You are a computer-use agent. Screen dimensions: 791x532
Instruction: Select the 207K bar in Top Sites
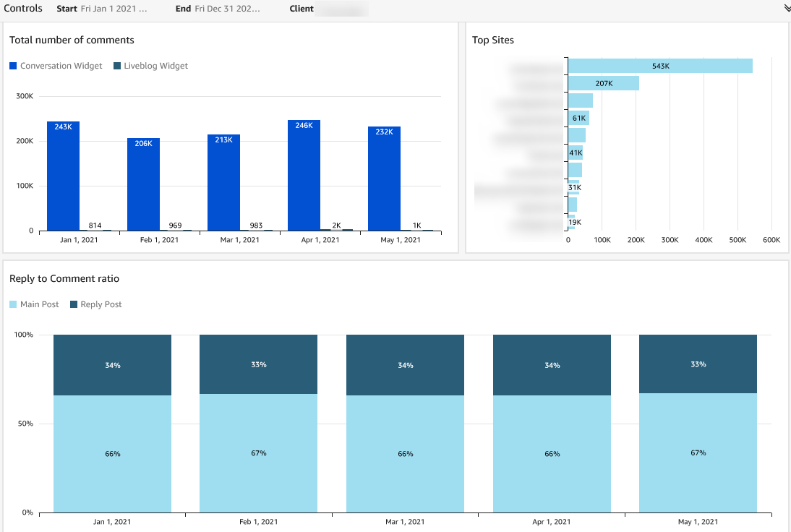coord(604,83)
